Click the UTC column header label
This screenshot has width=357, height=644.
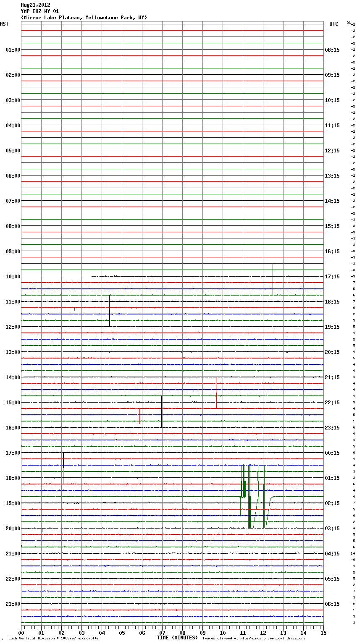coord(333,24)
